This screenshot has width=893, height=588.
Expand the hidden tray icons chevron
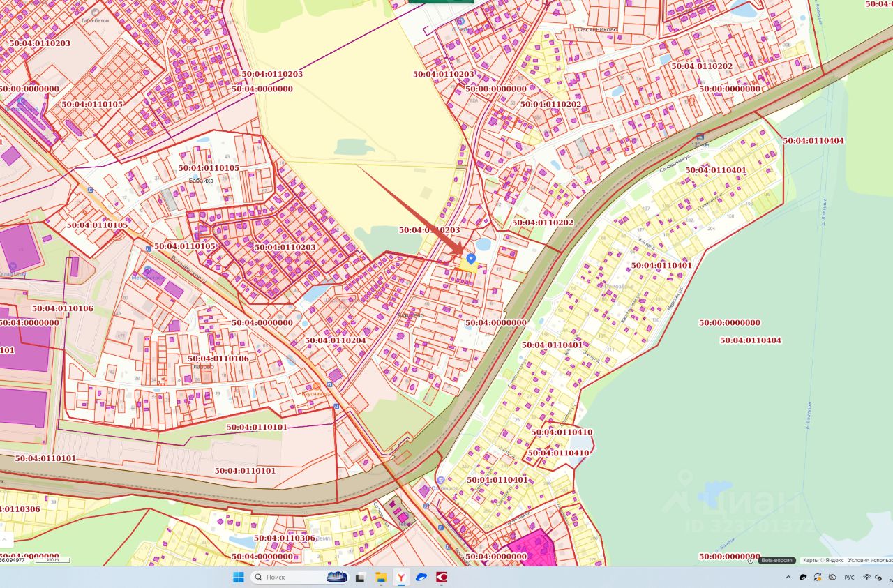tap(788, 577)
